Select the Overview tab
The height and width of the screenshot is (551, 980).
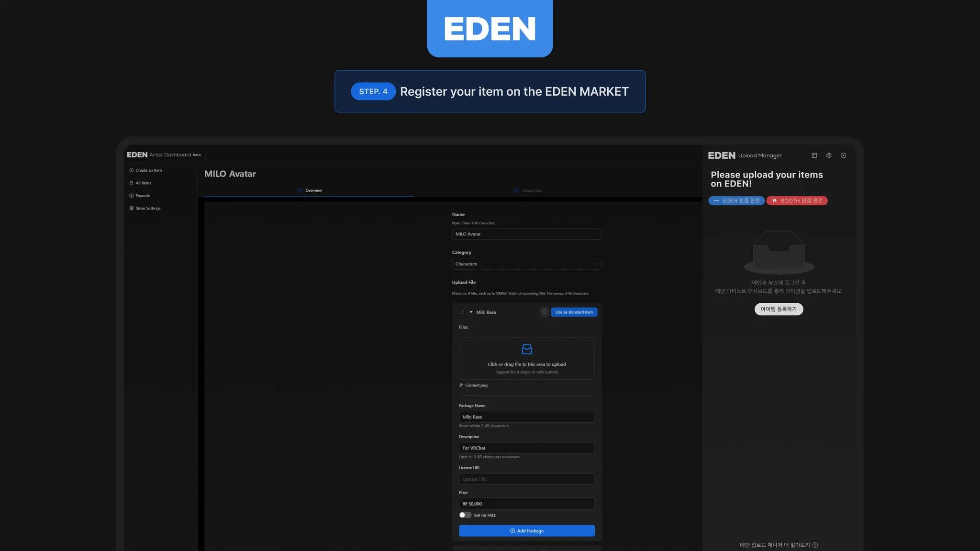[313, 190]
